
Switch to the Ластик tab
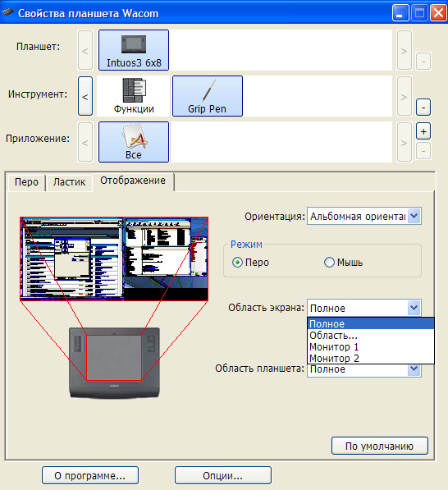[69, 182]
